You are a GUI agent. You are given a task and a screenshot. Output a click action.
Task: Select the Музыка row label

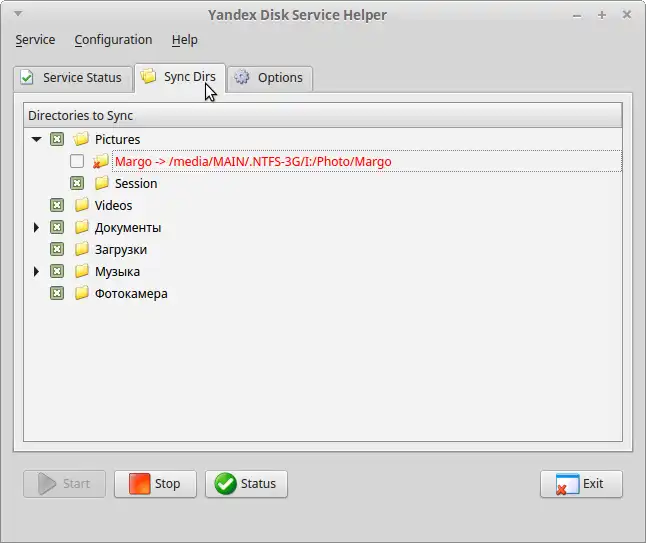pos(117,272)
